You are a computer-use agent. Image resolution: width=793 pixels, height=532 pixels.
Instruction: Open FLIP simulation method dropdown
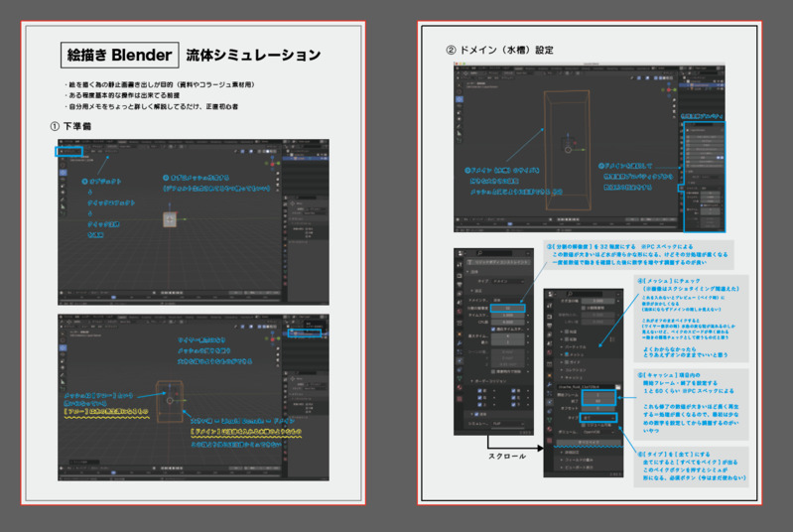[x=508, y=423]
